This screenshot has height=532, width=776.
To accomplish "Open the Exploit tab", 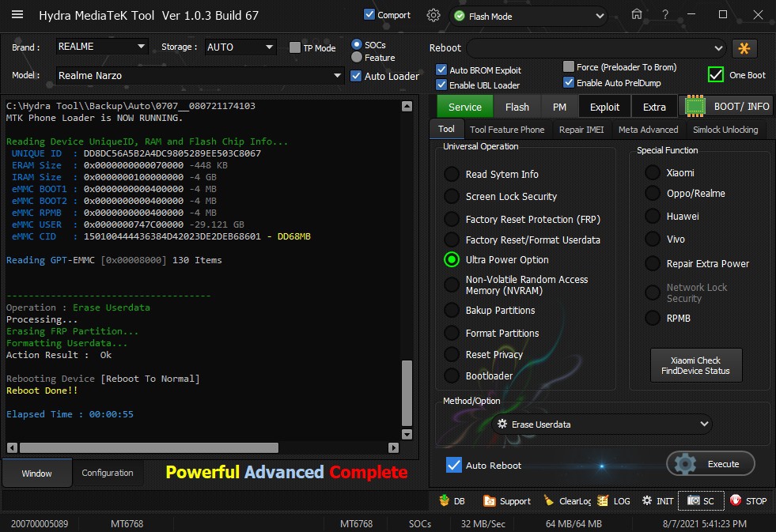I will pos(604,107).
